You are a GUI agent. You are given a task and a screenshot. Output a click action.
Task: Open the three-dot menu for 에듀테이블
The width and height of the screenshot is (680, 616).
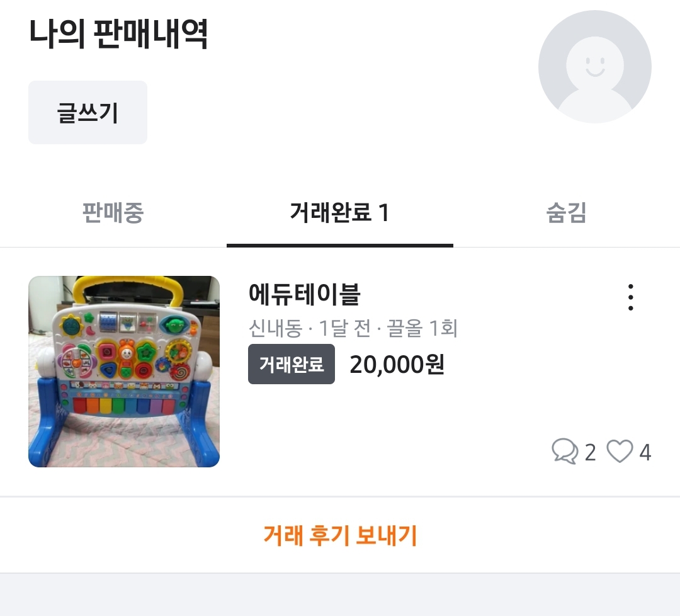point(630,297)
